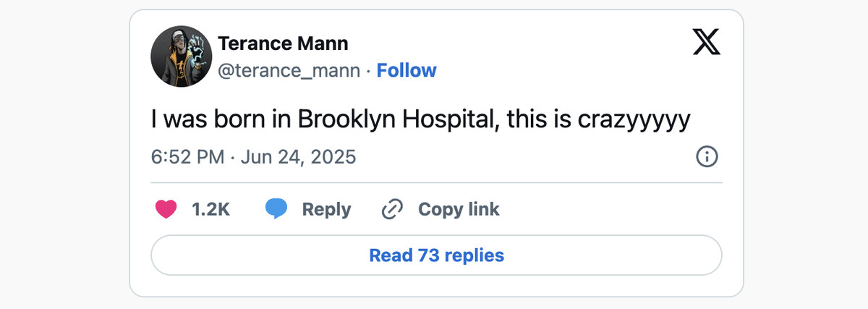Click the 1.2K likes count
This screenshot has width=868, height=309.
coord(210,210)
